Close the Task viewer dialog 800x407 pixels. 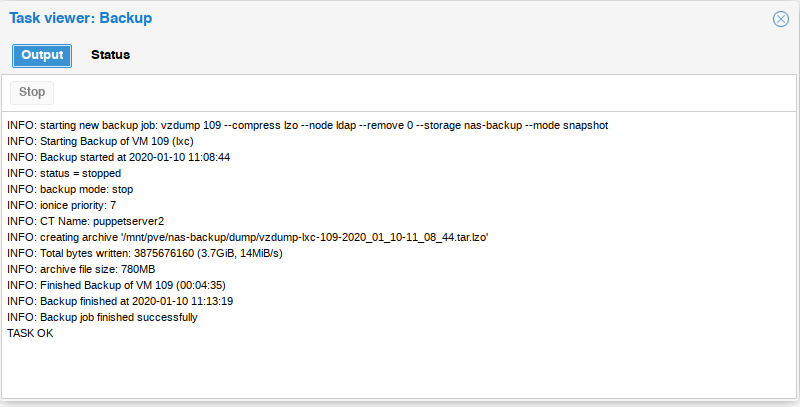coord(781,19)
